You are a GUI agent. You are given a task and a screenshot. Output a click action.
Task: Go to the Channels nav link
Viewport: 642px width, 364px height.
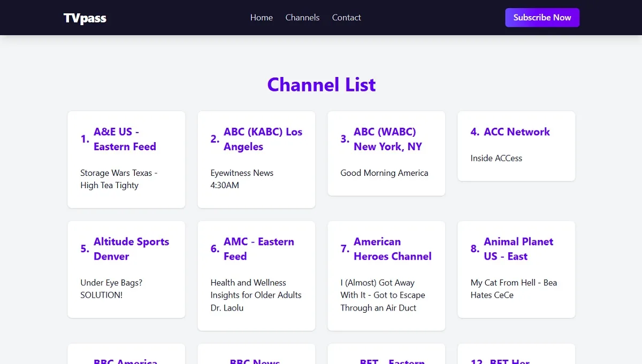click(x=302, y=18)
